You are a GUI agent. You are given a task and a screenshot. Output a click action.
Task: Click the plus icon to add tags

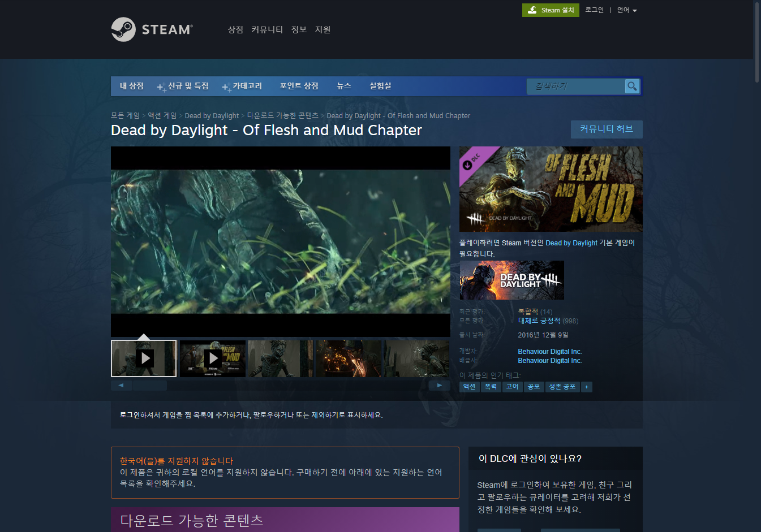[x=587, y=387]
